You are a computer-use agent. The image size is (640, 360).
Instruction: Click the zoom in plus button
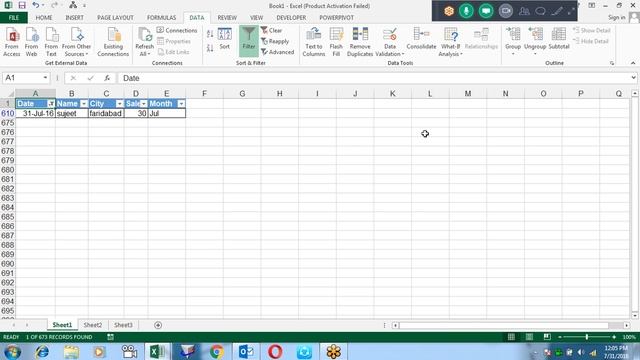[x=614, y=337]
